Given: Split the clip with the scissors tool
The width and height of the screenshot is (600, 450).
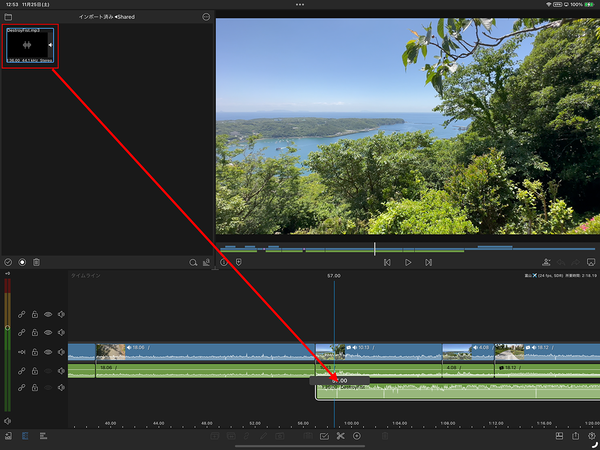Looking at the screenshot, I should tap(341, 436).
